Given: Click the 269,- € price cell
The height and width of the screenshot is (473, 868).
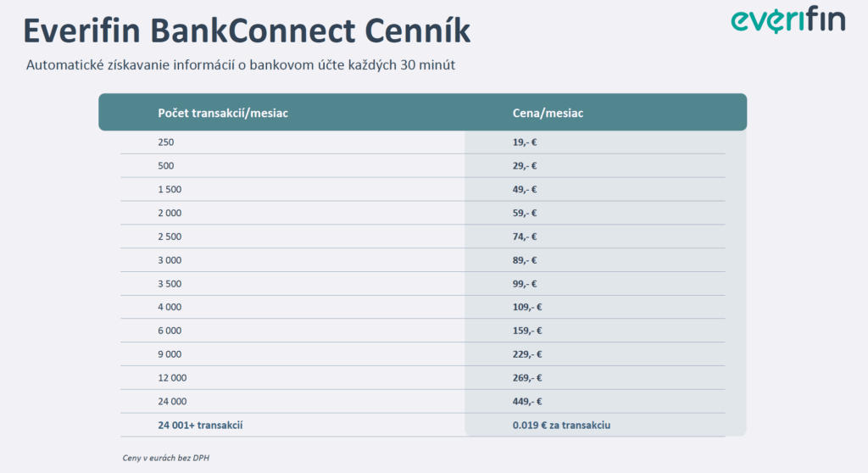Looking at the screenshot, I should point(527,378).
